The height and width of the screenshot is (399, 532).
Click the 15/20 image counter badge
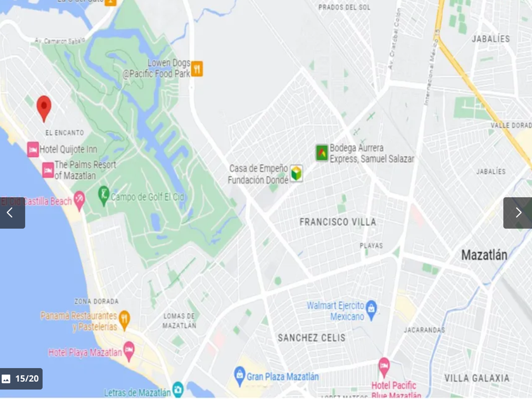pos(21,379)
